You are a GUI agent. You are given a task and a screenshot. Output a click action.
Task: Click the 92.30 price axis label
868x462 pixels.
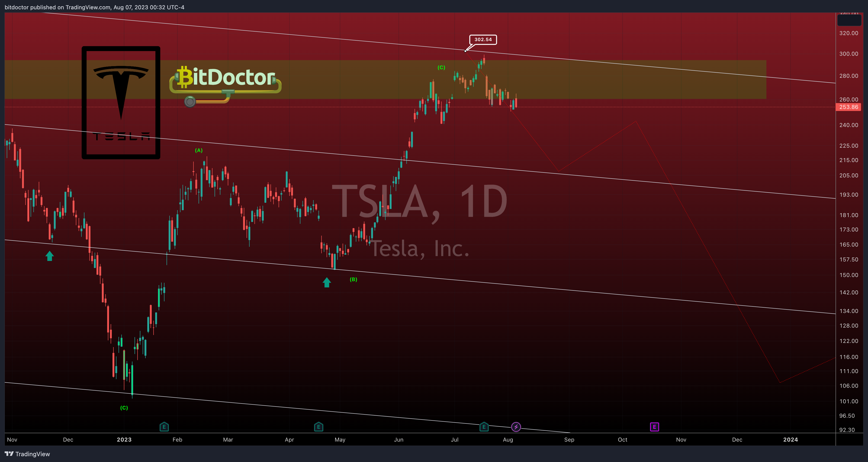(x=847, y=430)
